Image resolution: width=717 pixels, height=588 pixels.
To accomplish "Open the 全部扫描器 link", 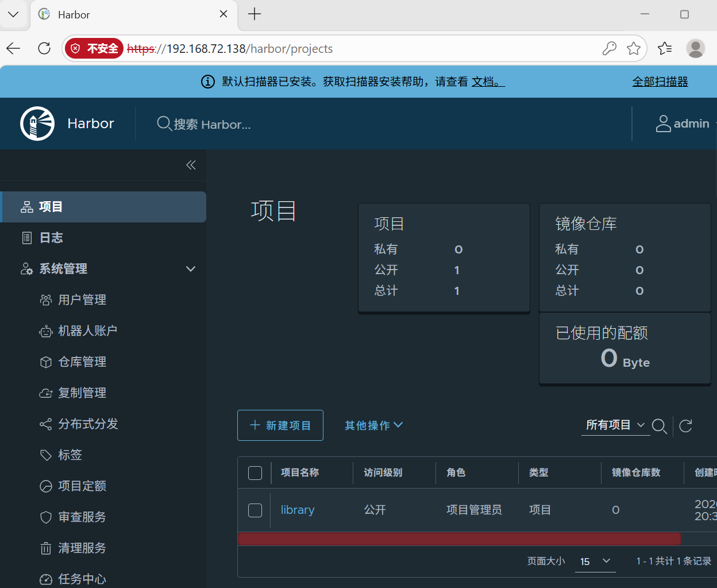I will pos(660,82).
